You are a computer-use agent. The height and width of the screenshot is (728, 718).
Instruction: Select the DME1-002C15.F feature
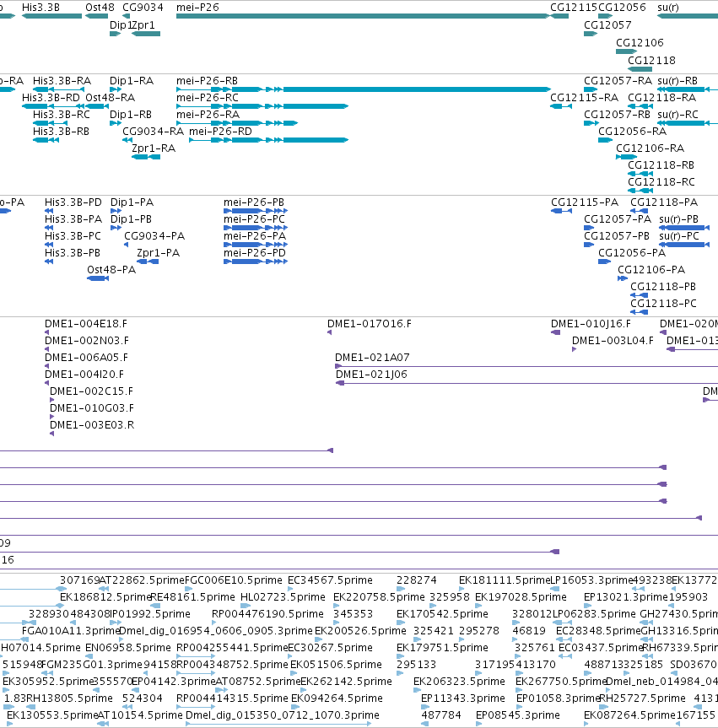tap(52, 400)
